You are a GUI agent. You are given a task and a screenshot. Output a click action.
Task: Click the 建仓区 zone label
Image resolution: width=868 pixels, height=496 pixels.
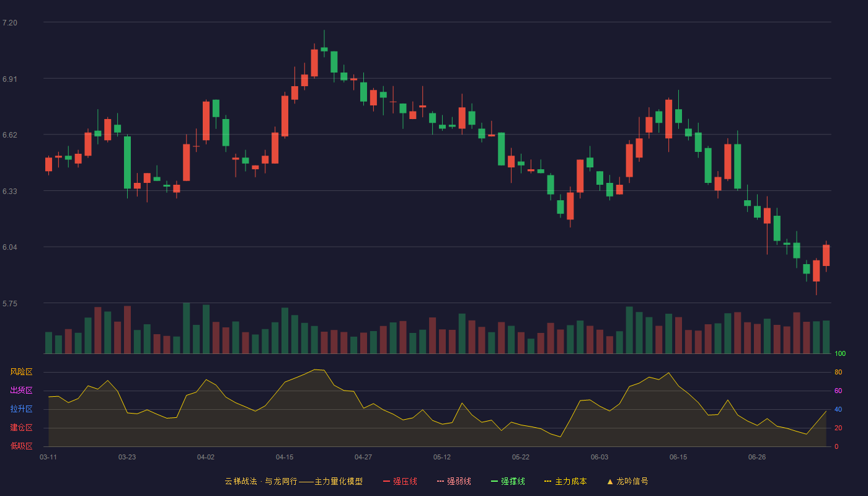point(21,428)
